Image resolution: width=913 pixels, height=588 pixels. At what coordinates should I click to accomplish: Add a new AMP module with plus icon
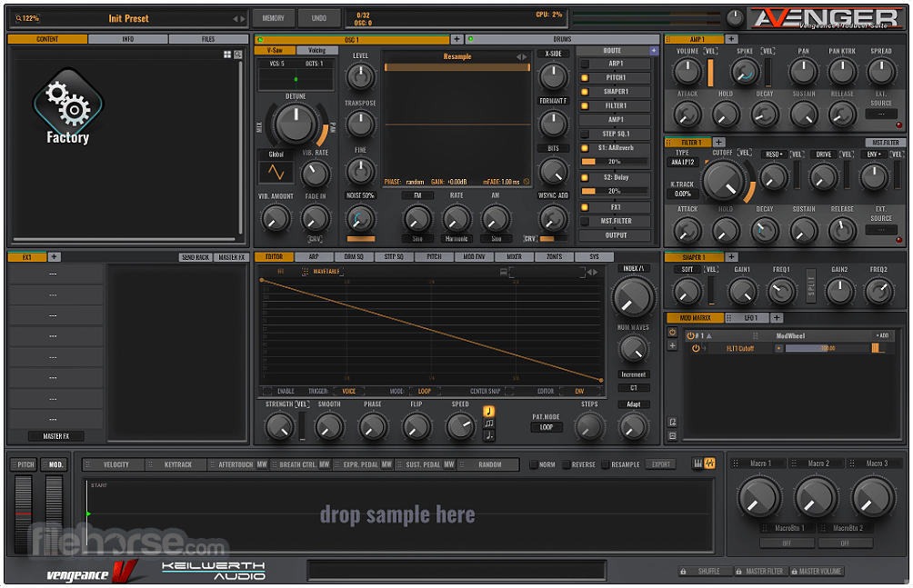731,39
